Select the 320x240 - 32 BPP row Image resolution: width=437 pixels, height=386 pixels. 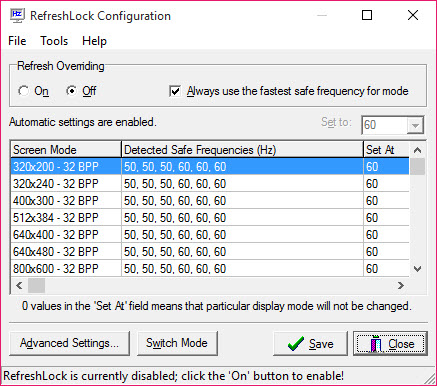pyautogui.click(x=210, y=183)
